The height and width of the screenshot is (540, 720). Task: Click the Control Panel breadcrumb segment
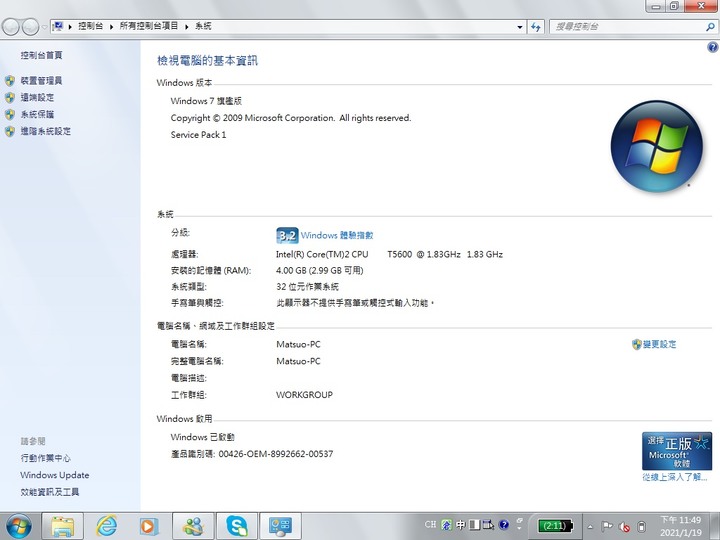coord(90,26)
